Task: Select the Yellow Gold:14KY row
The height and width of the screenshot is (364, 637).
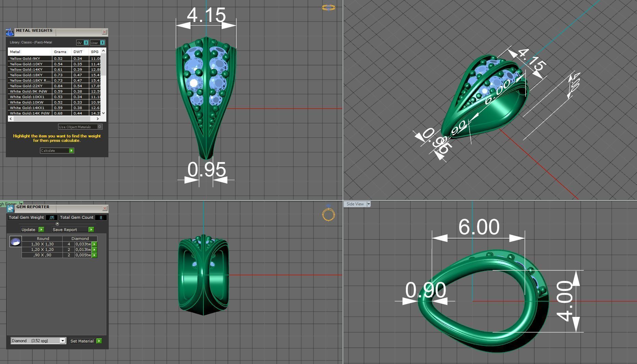Action: click(55, 69)
